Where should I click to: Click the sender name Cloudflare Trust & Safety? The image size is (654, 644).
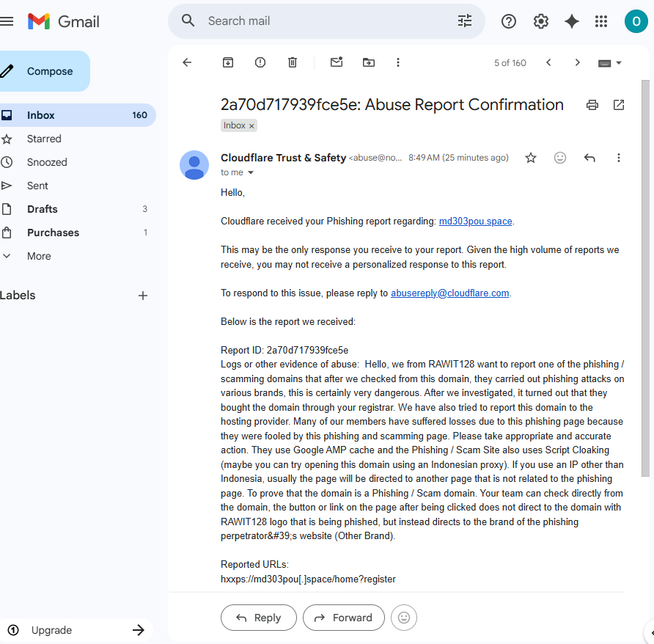(x=283, y=158)
